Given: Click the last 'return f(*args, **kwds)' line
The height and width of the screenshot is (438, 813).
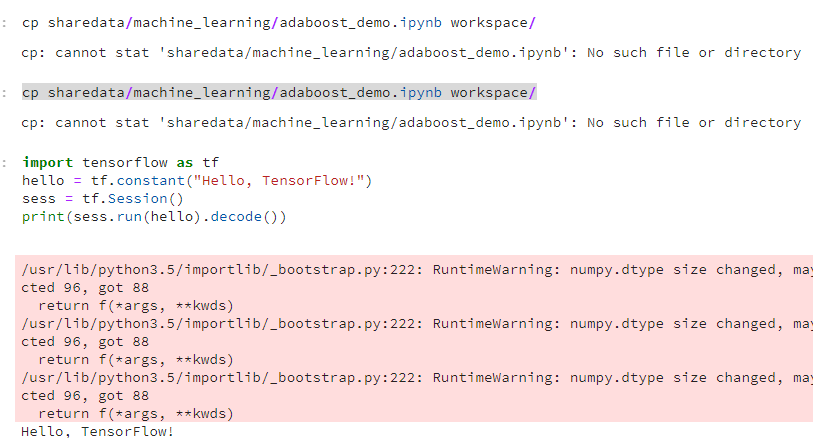Looking at the screenshot, I should point(136,414).
